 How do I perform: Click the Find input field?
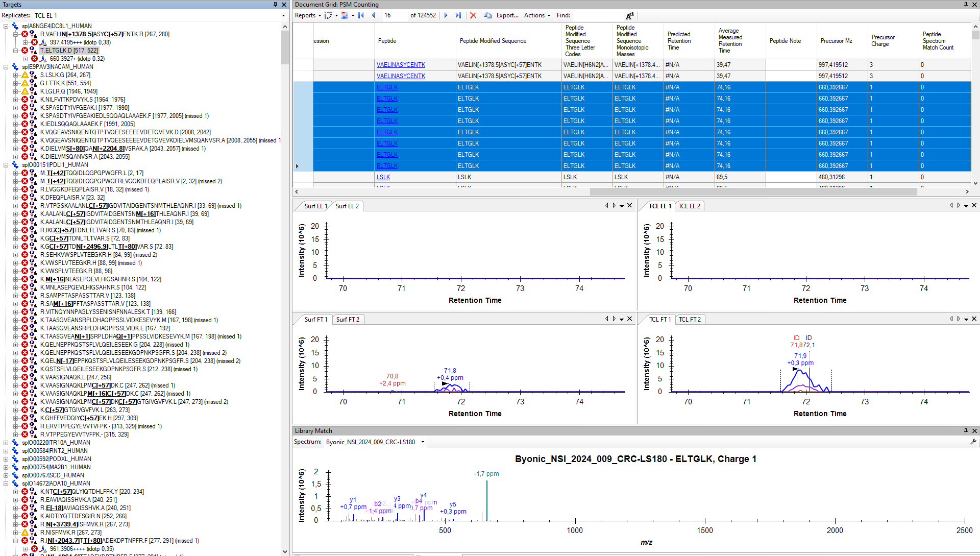pos(597,15)
